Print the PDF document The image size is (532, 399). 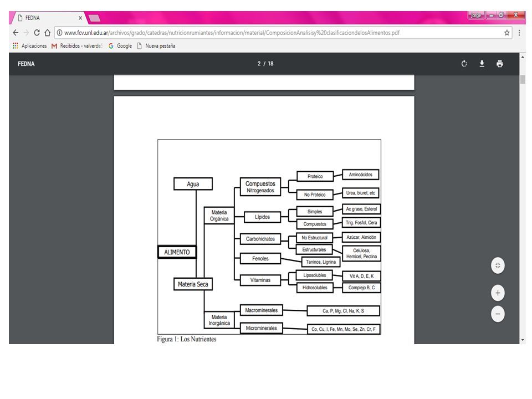pyautogui.click(x=499, y=64)
